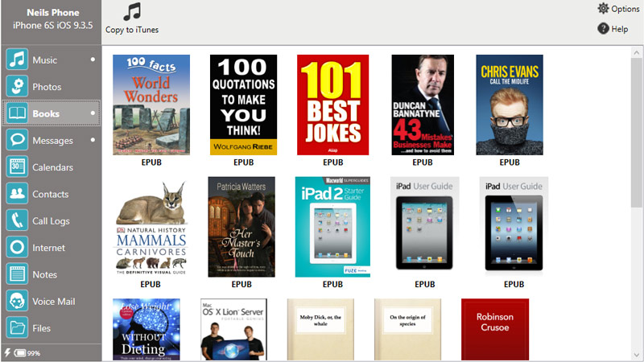Screen dimensions: 644x362
Task: Select On the origin of species book
Action: pos(407,330)
